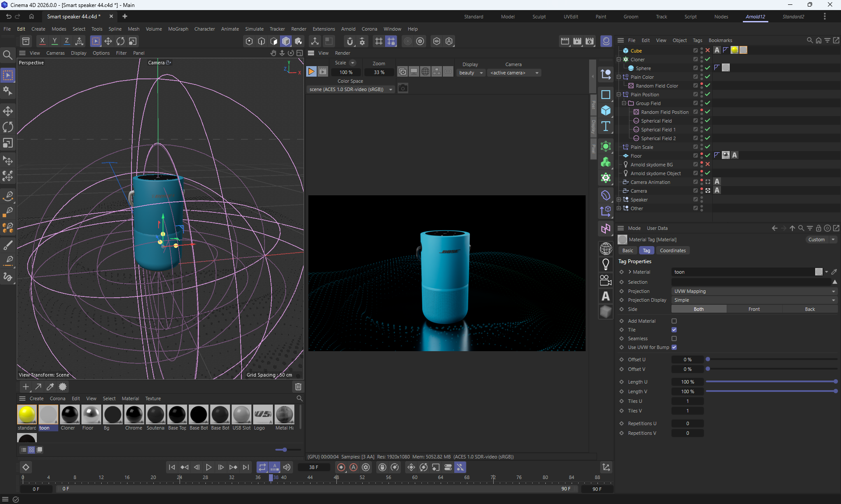Image resolution: width=841 pixels, height=504 pixels.
Task: Select the Rotate tool in left toolbar
Action: 8,127
